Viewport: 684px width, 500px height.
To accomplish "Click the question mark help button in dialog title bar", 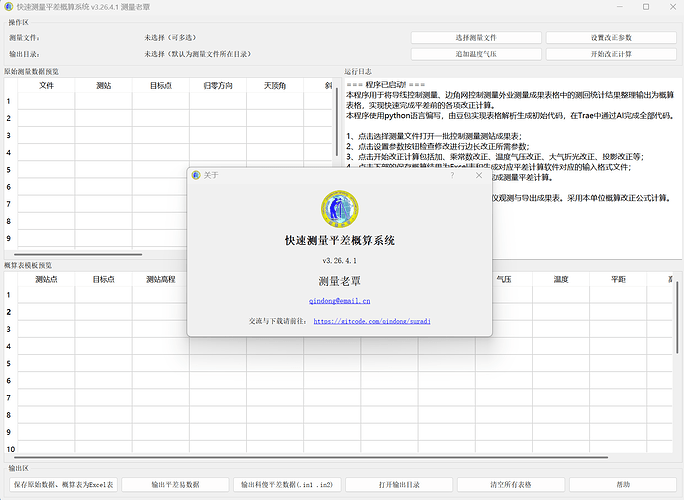I will point(452,175).
